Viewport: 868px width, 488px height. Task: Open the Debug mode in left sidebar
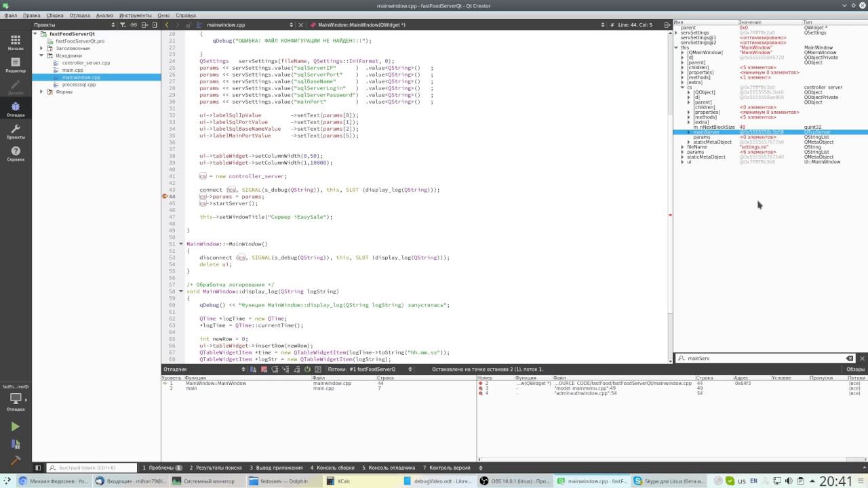[x=15, y=108]
